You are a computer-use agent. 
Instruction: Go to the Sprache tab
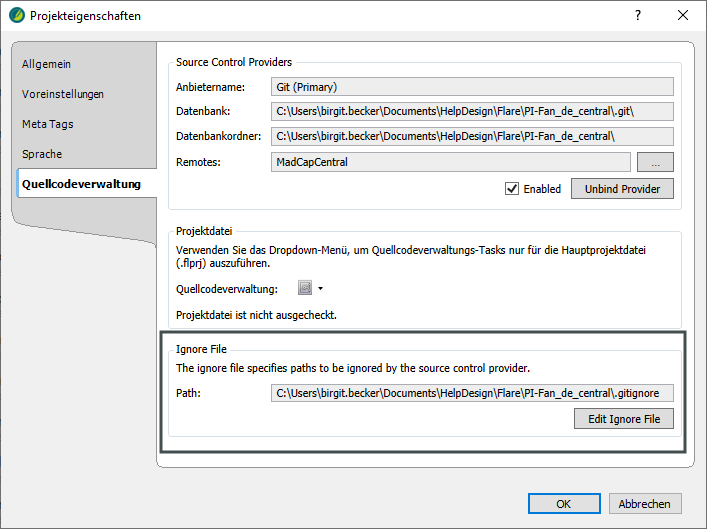[42, 154]
